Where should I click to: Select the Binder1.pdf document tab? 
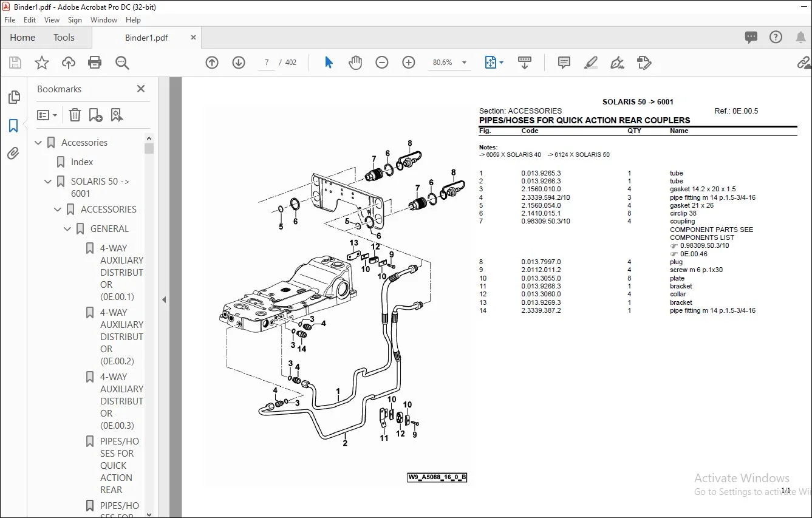146,38
